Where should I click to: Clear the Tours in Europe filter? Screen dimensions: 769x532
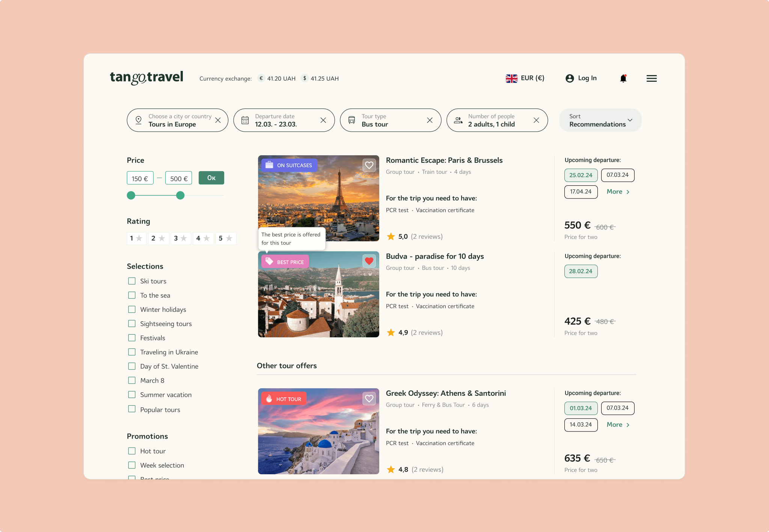218,120
